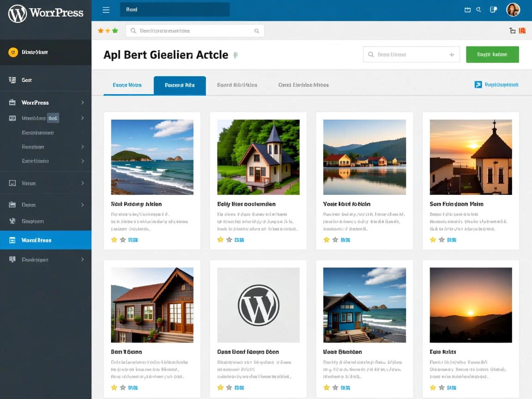Image resolution: width=532 pixels, height=399 pixels.
Task: Click the three-star rating beside search bar
Action: coord(108,31)
